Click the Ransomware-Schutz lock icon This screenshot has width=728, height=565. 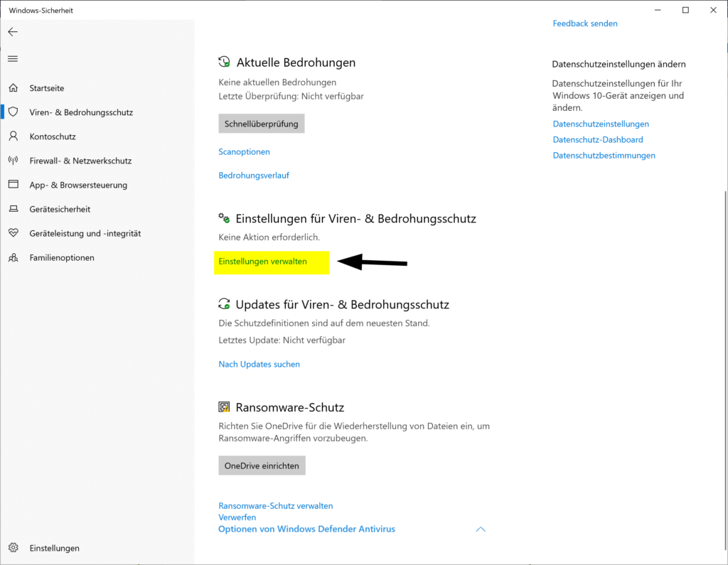[x=223, y=407]
